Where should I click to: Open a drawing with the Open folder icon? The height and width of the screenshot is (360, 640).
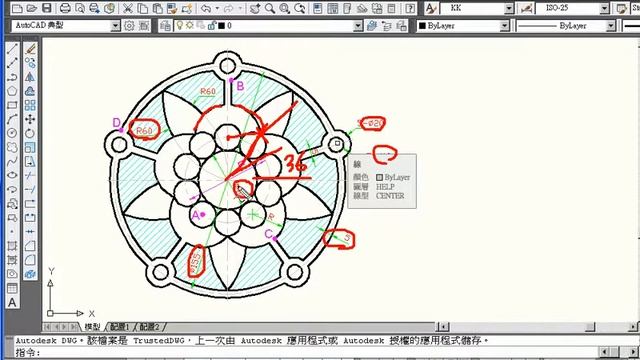coord(32,8)
